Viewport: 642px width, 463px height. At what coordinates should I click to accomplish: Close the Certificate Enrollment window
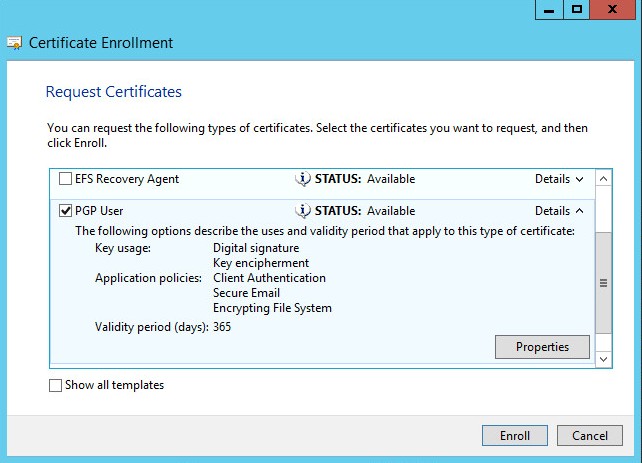[x=613, y=9]
